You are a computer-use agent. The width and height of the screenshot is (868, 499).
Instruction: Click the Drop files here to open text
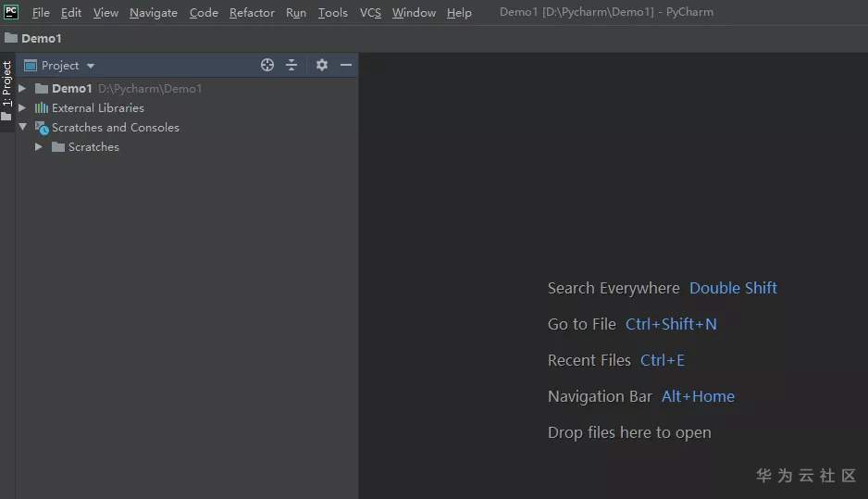click(x=629, y=432)
